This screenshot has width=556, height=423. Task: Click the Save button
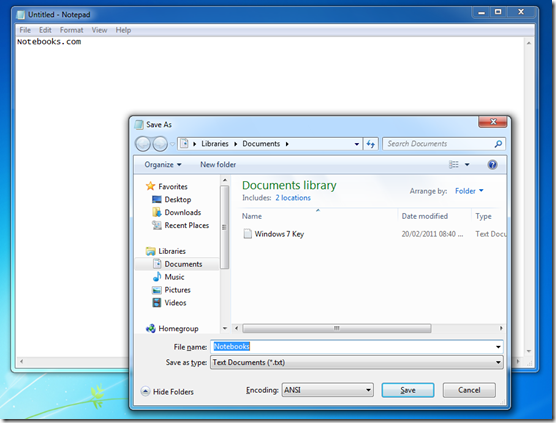(x=408, y=390)
